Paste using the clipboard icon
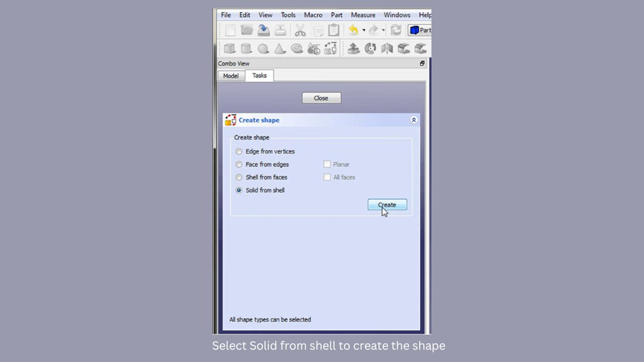Screen dimensions: 644x362 click(334, 30)
